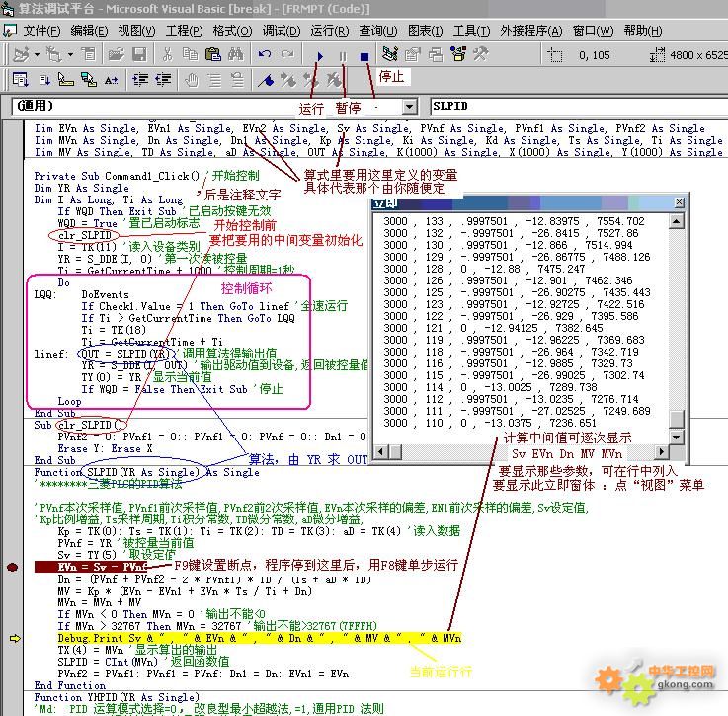Click the Clear All Bookmarks icon

[x=333, y=80]
